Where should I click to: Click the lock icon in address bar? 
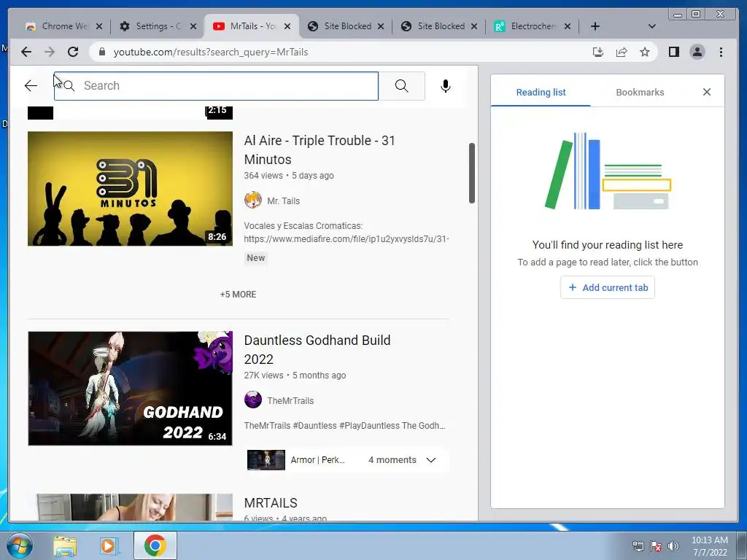pyautogui.click(x=101, y=52)
